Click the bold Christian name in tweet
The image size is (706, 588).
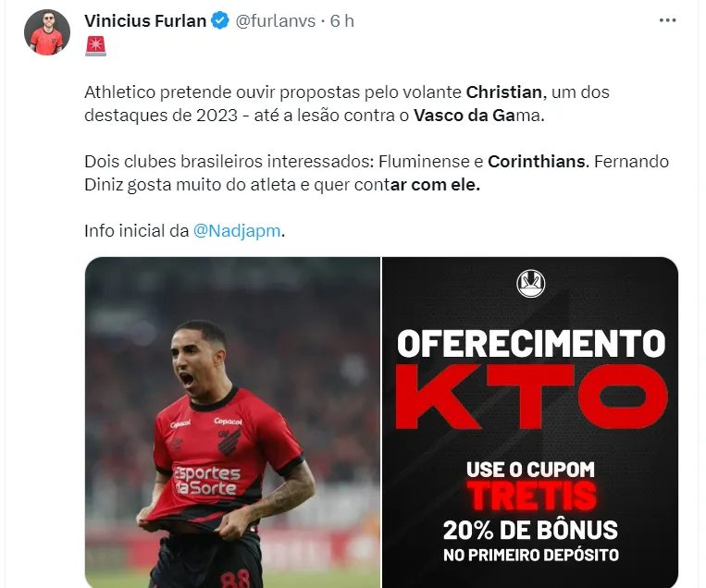click(x=504, y=92)
